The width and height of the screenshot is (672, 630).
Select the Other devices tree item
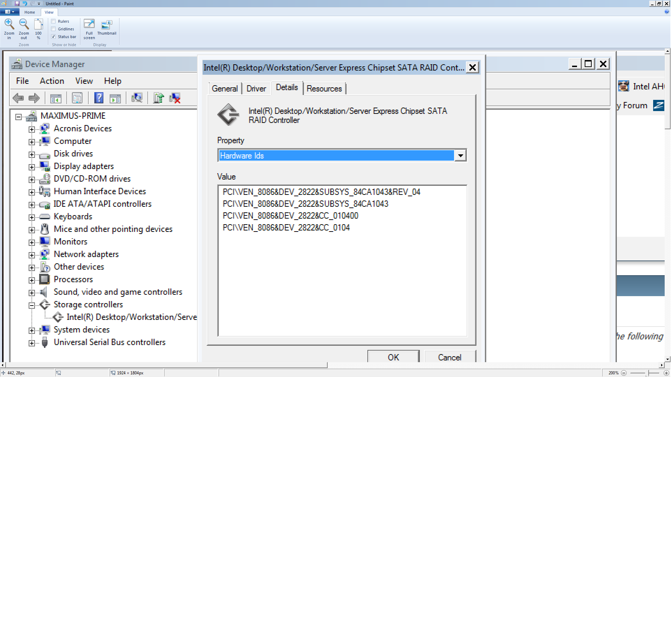tap(79, 267)
